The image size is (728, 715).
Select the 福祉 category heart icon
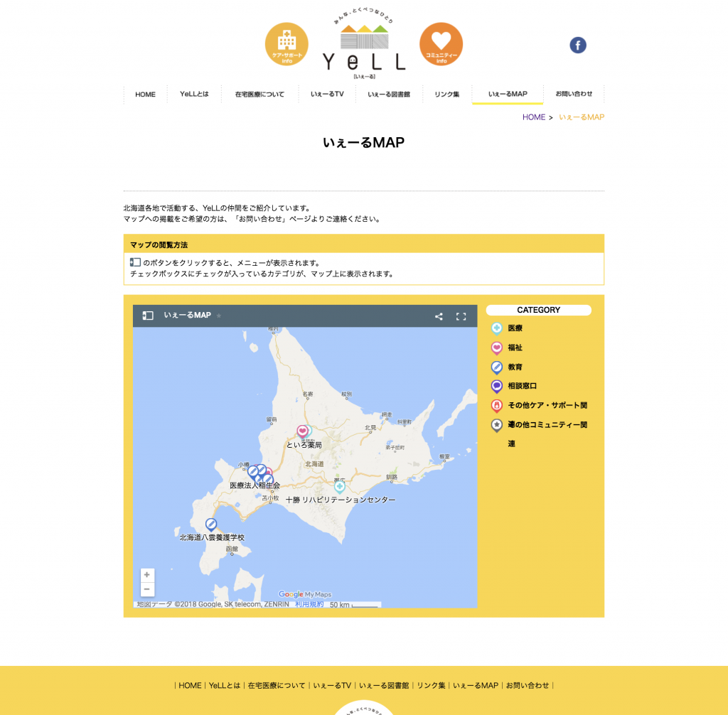coord(496,348)
